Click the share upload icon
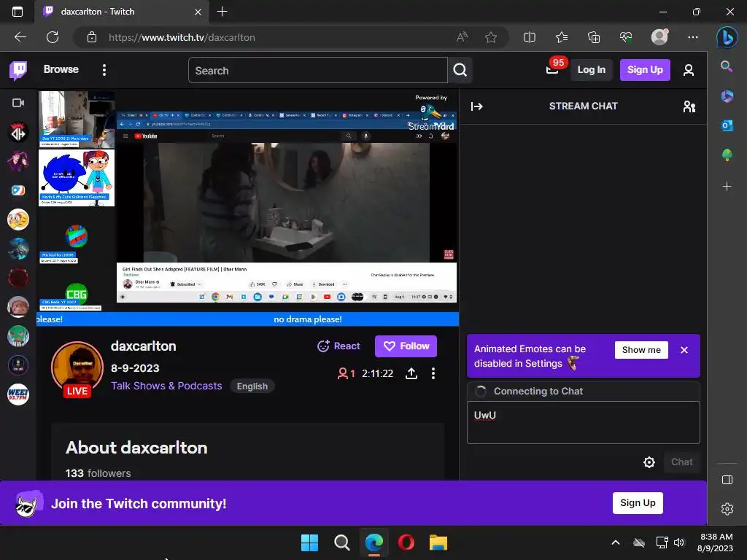 pyautogui.click(x=411, y=373)
